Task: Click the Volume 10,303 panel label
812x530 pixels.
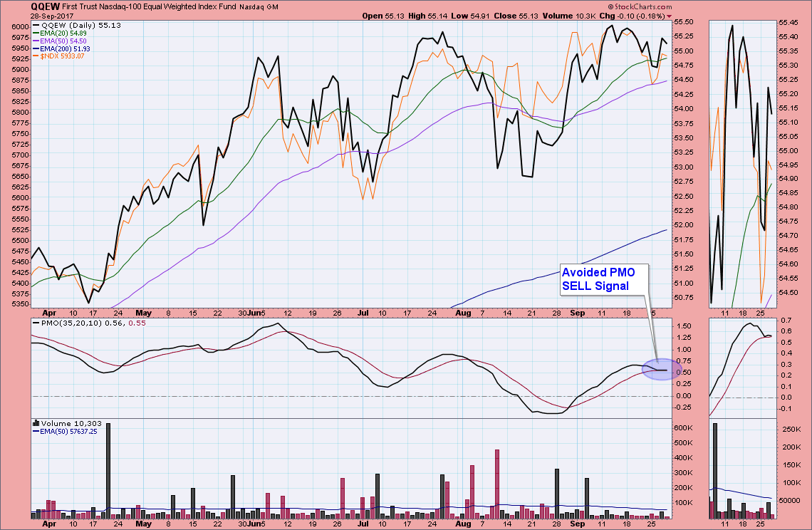Action: [x=71, y=423]
